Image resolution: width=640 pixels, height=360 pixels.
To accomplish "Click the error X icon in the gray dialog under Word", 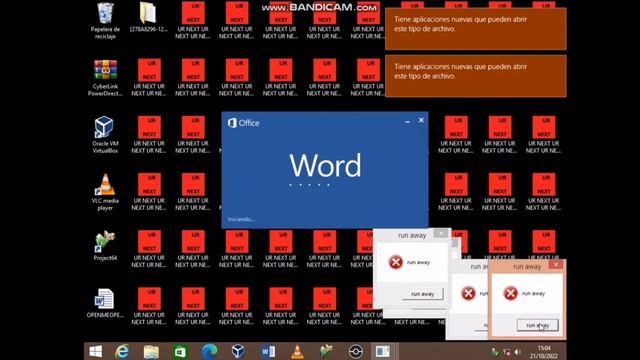I will (396, 262).
